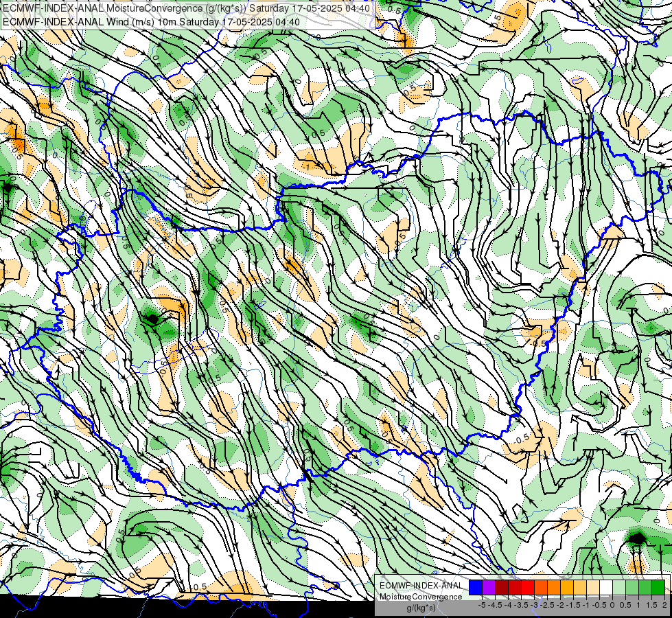Click the legend label ECMWF-INDEX-ANAL
This screenshot has width=672, height=618.
click(421, 586)
